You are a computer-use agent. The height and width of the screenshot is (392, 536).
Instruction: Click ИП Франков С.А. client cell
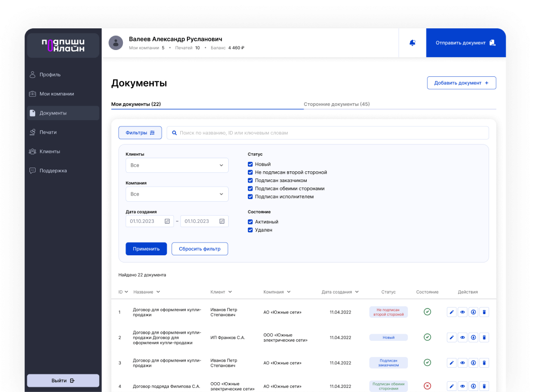coord(228,337)
